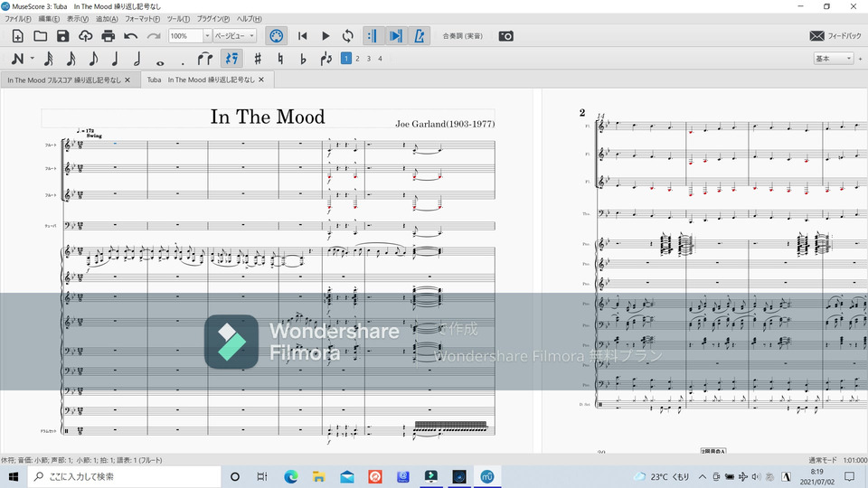Select voice 3
Screen dimensions: 868x488
[369, 58]
